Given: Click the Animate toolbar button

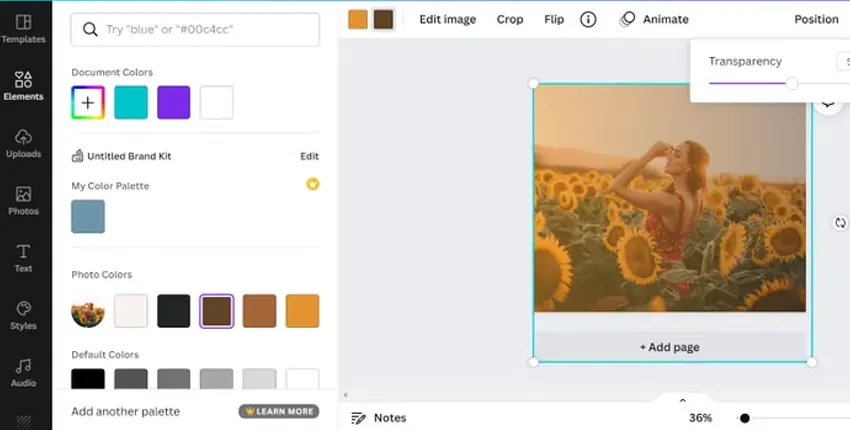Looking at the screenshot, I should (x=655, y=19).
